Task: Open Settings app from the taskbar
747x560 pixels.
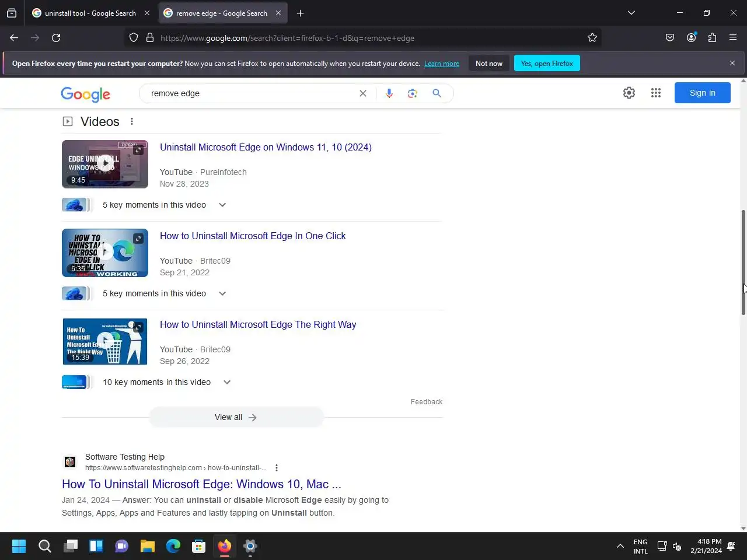Action: tap(250, 546)
